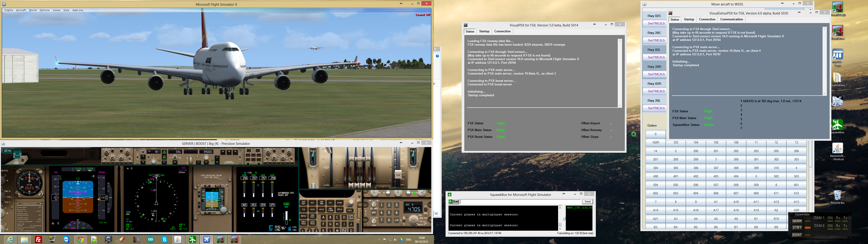Open Internet Explorer from the taskbar
The image size is (868, 244).
click(x=10, y=240)
